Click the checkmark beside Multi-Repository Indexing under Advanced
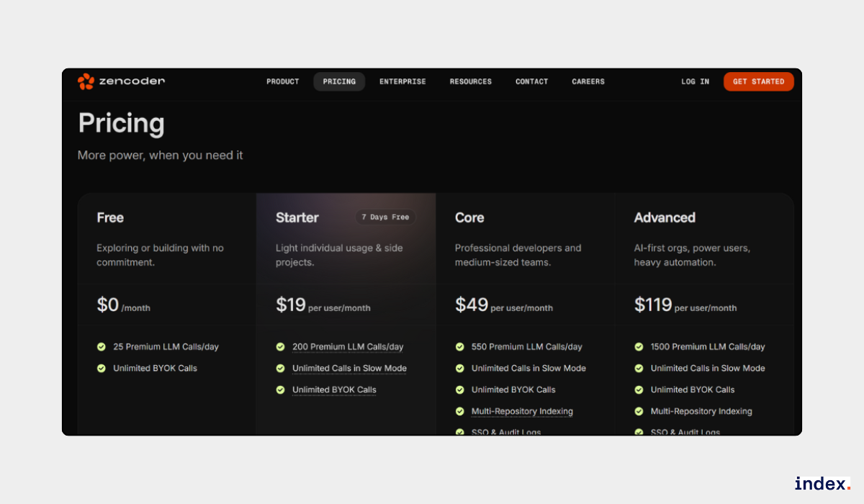 pyautogui.click(x=639, y=411)
